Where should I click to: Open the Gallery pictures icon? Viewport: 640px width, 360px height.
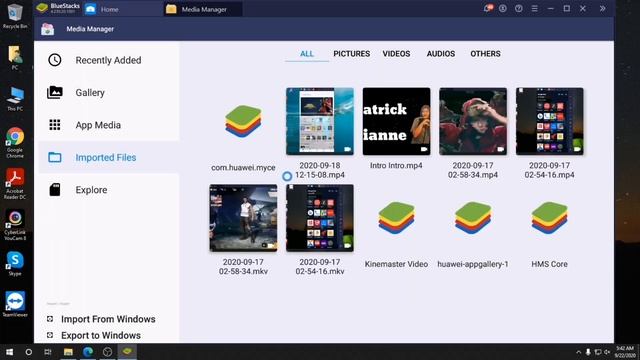click(x=55, y=92)
